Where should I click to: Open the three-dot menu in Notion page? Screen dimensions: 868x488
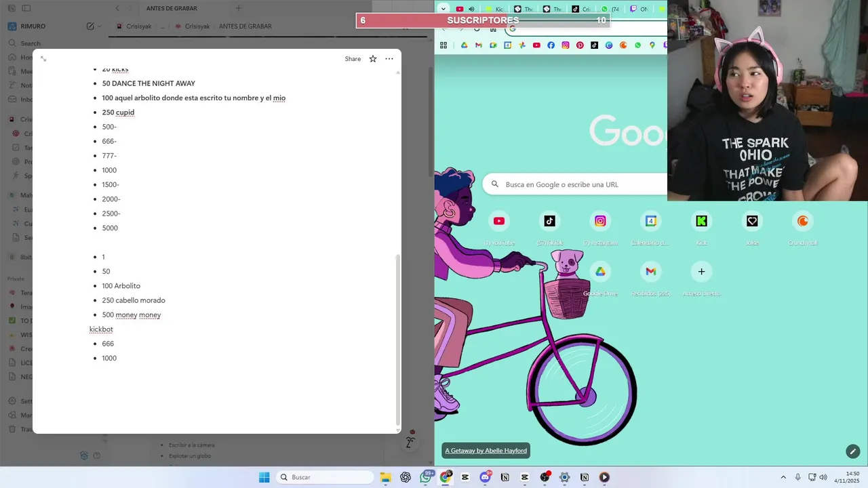coord(389,59)
